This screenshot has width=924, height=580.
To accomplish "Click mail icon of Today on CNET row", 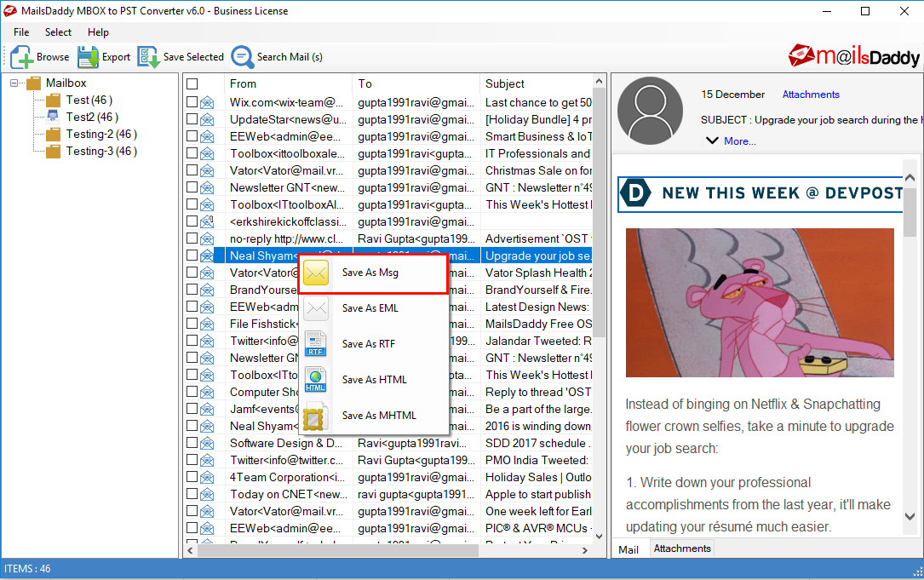I will pos(207,495).
